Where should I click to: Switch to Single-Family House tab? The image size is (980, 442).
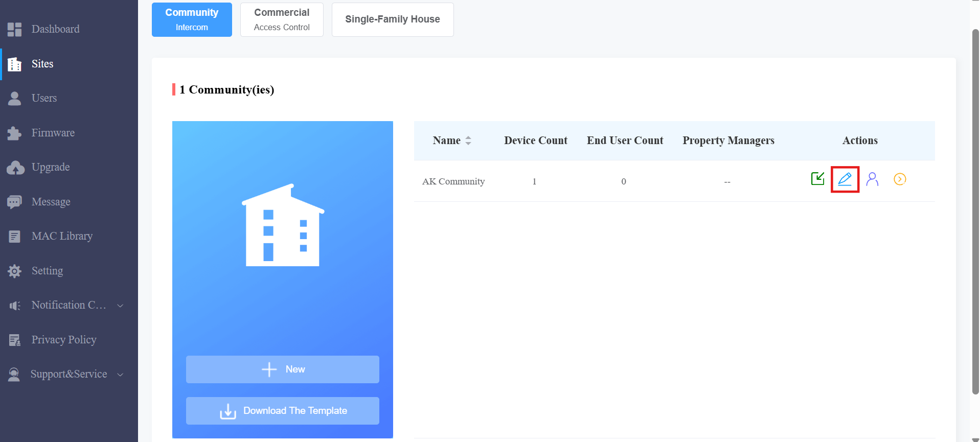coord(393,19)
